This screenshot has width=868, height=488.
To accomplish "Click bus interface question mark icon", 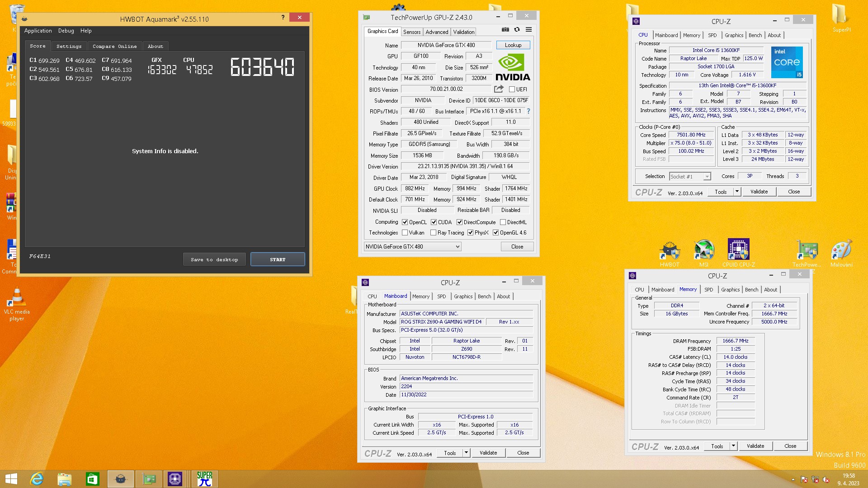I will (528, 111).
